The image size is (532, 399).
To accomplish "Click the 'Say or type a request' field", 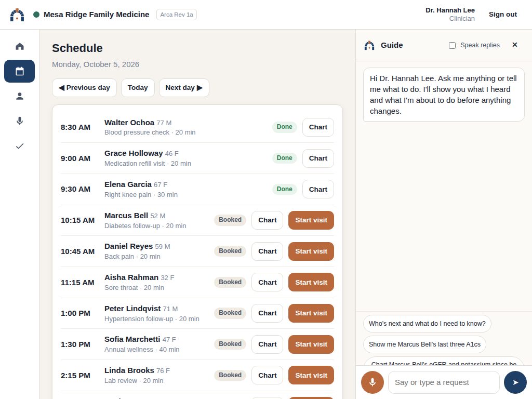I will [444, 382].
